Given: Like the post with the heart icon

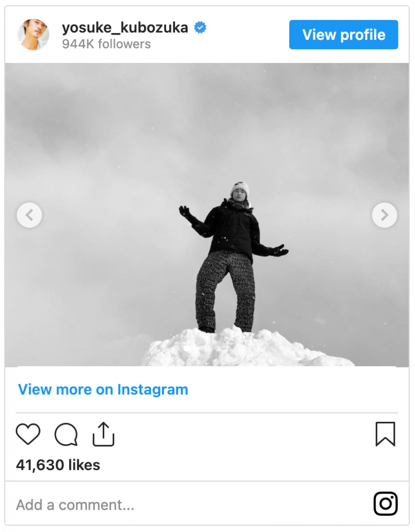Looking at the screenshot, I should click(x=28, y=434).
